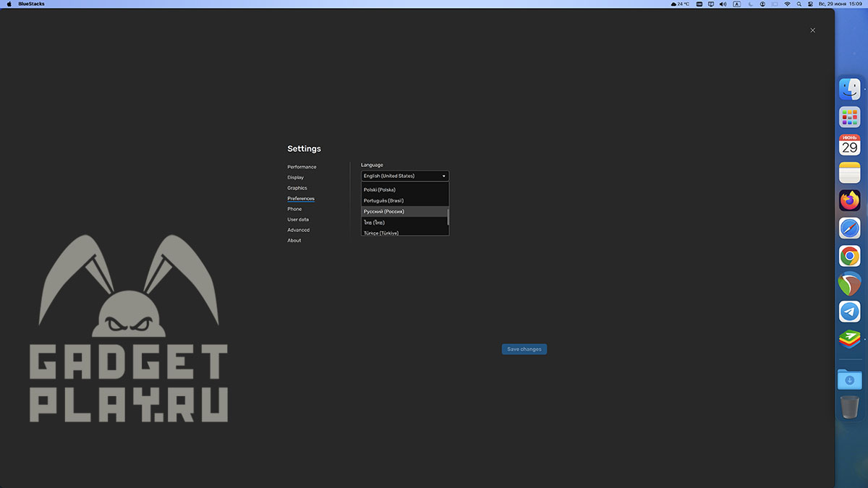Image resolution: width=868 pixels, height=488 pixels.
Task: Open the Downloads folder in the Dock
Action: (x=849, y=379)
